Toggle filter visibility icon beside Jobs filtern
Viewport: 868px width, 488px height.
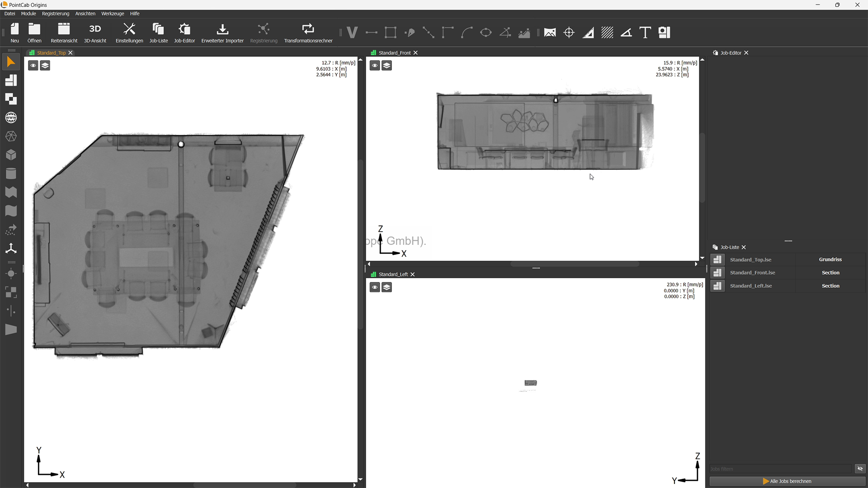pos(860,469)
